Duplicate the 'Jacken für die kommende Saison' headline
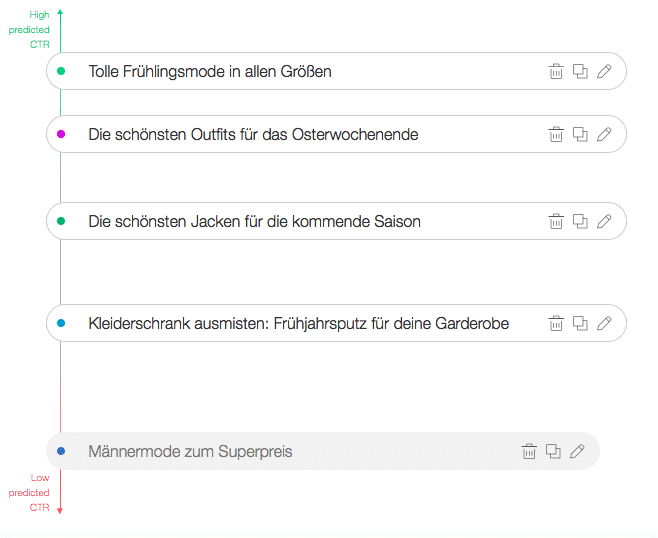This screenshot has width=658, height=538. coord(580,221)
